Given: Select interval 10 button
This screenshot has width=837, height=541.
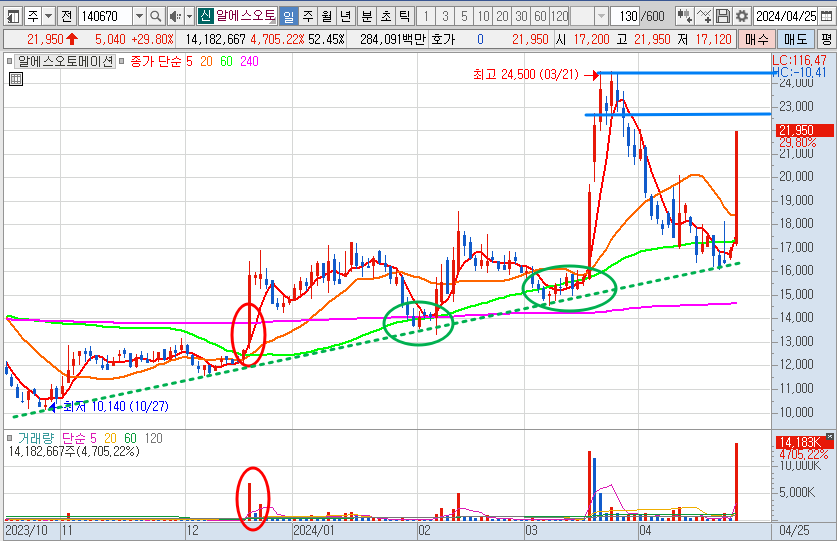Looking at the screenshot, I should [x=484, y=17].
